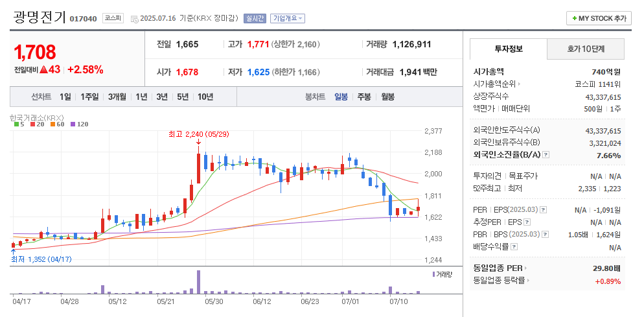This screenshot has height=317, width=644.
Task: Expand the 기업개요 dropdown
Action: click(288, 19)
